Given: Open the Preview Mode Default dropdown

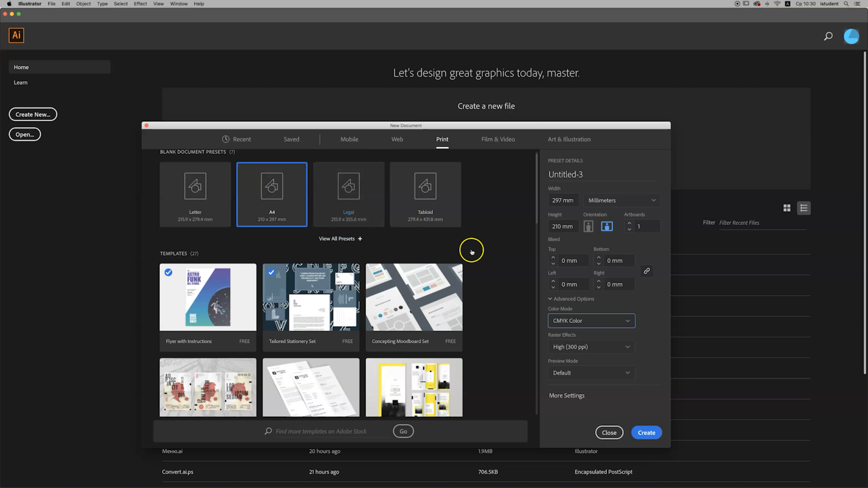Looking at the screenshot, I should tap(592, 373).
